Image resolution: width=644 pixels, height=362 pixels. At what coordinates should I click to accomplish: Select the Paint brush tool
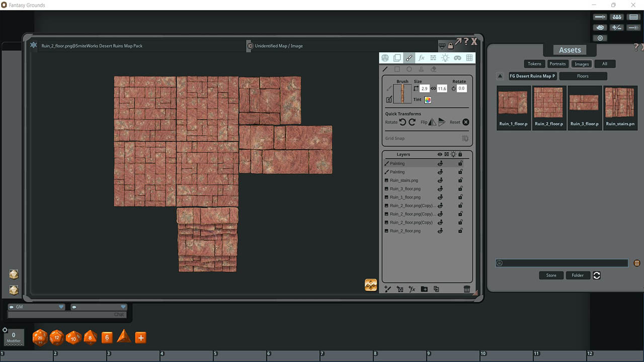409,57
